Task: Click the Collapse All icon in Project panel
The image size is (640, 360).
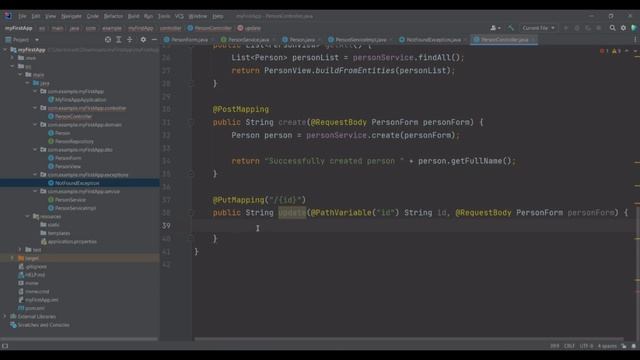Action: tap(130, 40)
